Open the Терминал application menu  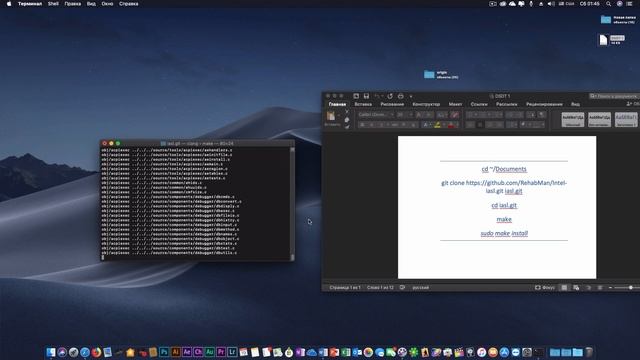point(30,4)
